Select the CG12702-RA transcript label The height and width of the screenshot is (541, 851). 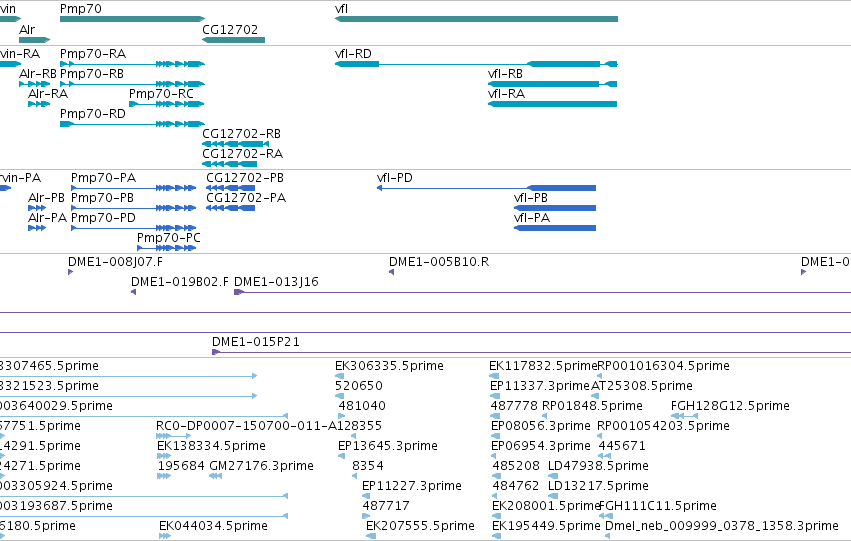tap(243, 154)
